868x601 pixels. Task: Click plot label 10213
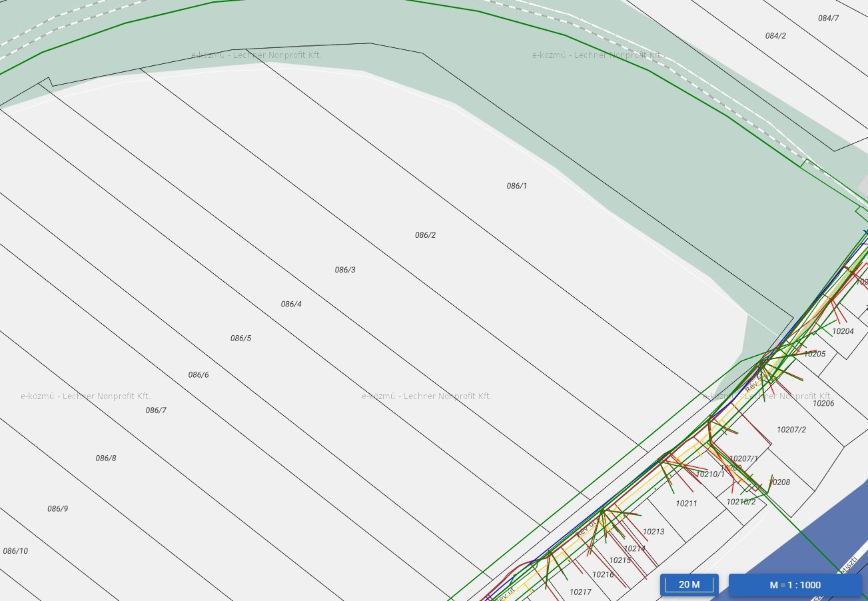tap(653, 532)
